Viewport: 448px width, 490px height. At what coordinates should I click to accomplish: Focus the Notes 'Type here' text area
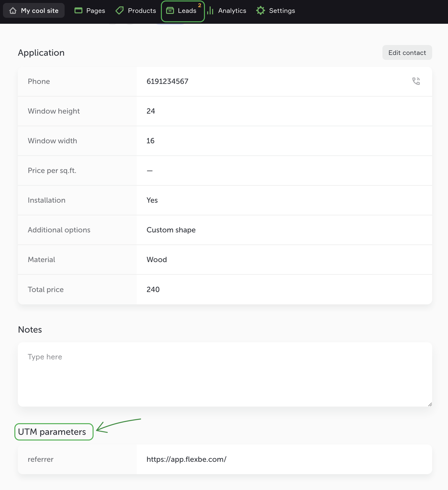pos(225,374)
